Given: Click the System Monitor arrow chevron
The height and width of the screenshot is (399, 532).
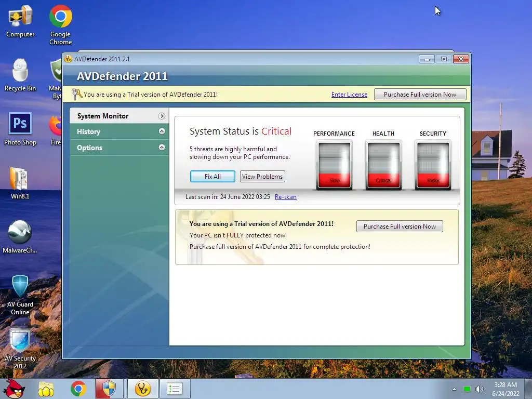Looking at the screenshot, I should pos(162,116).
